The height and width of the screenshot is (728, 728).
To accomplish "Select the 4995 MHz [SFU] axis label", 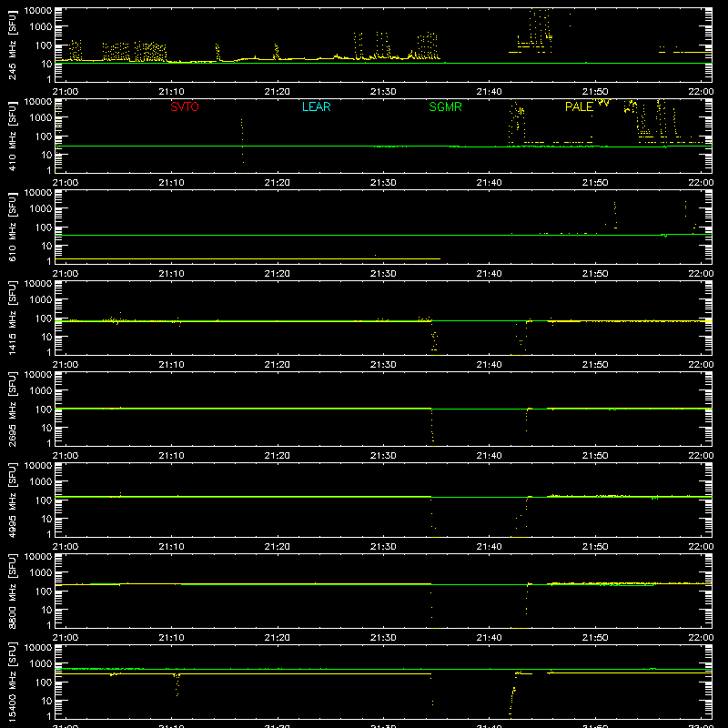I will tap(13, 500).
